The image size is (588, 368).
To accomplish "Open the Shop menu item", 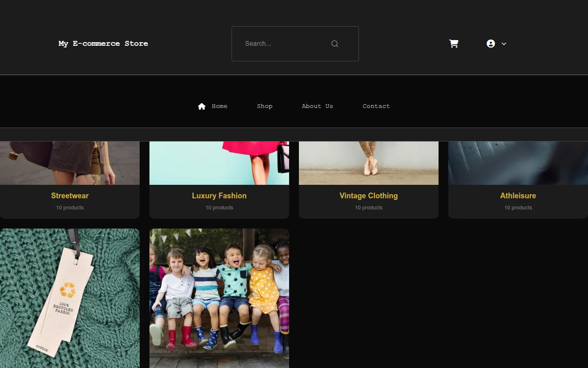I will pos(265,106).
